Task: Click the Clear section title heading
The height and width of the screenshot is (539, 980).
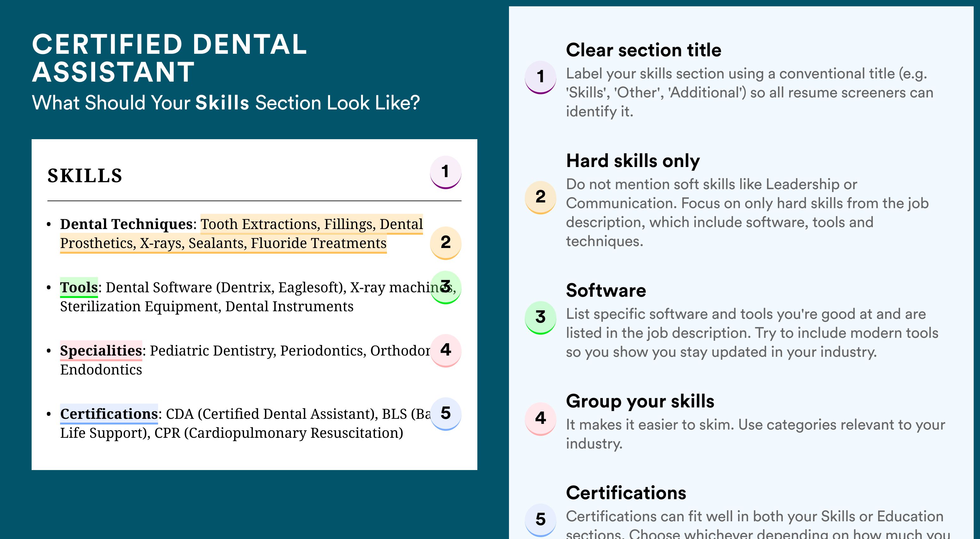Action: 644,50
